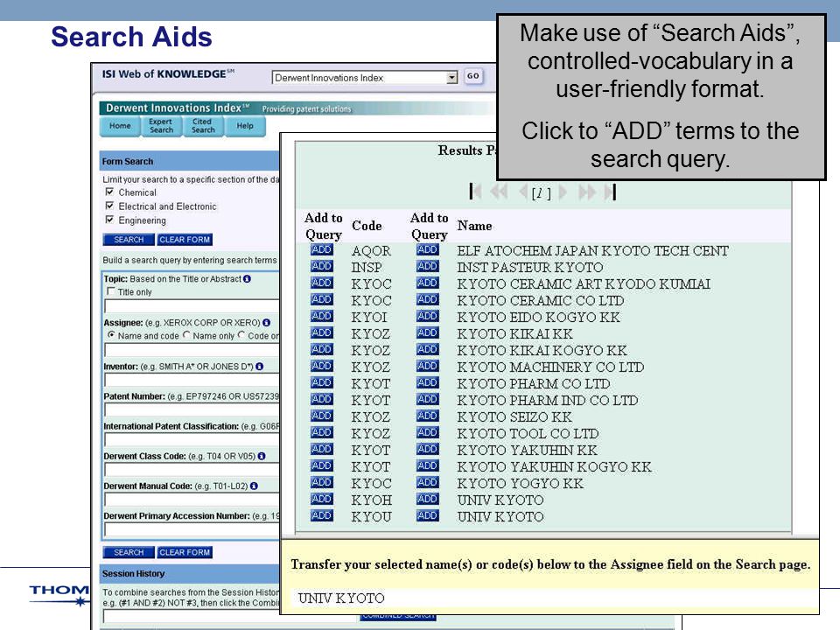Open help info icon beside Topic field
Image resolution: width=840 pixels, height=630 pixels.
tap(247, 278)
